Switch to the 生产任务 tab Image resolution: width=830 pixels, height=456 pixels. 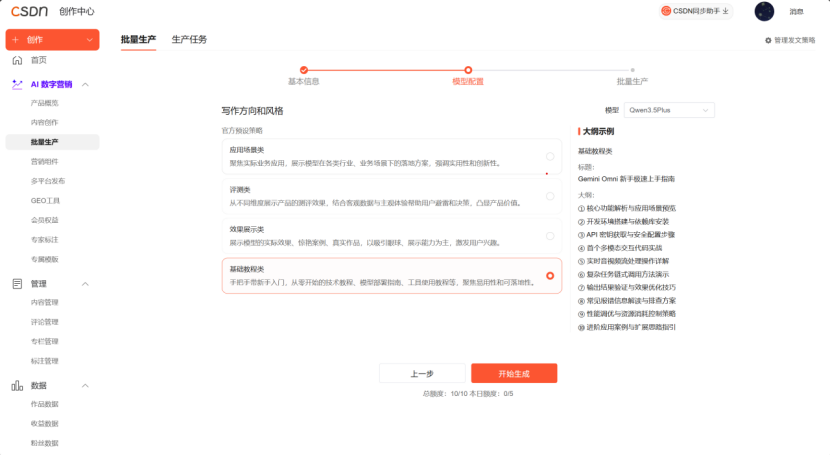(x=189, y=40)
